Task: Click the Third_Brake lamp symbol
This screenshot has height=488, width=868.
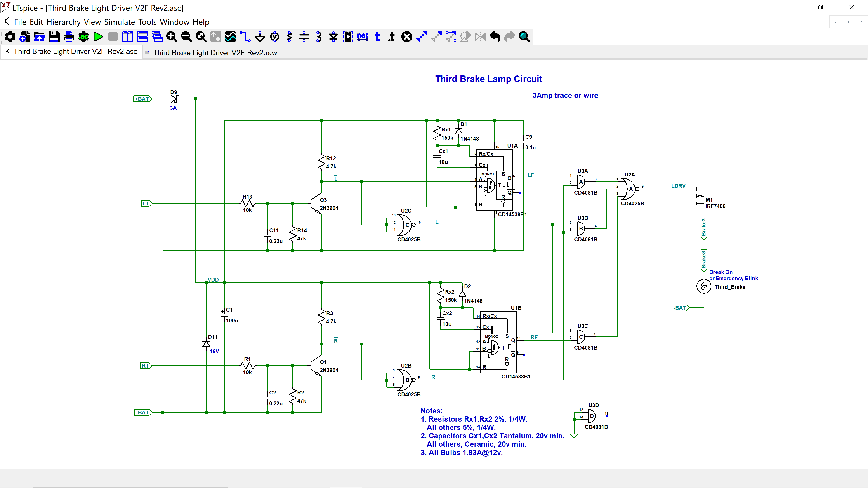Action: coord(704,287)
